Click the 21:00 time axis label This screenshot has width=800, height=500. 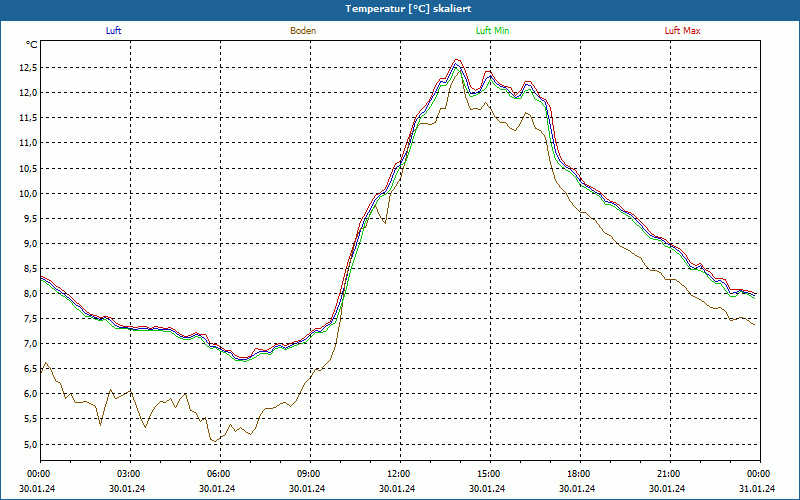click(x=670, y=474)
